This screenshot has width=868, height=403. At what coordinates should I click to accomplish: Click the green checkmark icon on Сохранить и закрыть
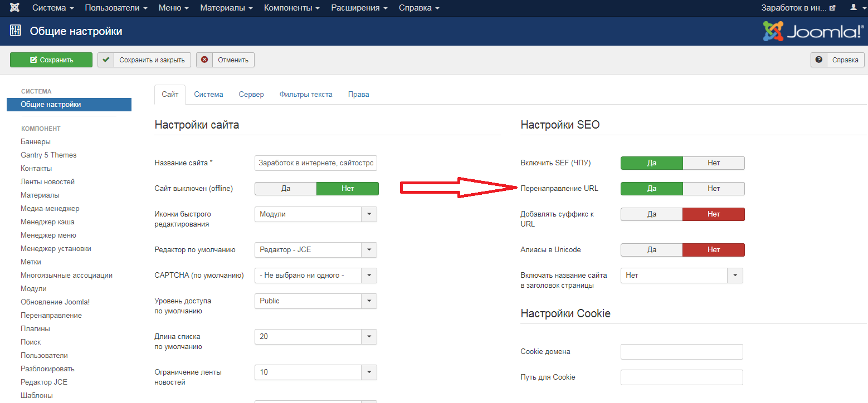[106, 60]
